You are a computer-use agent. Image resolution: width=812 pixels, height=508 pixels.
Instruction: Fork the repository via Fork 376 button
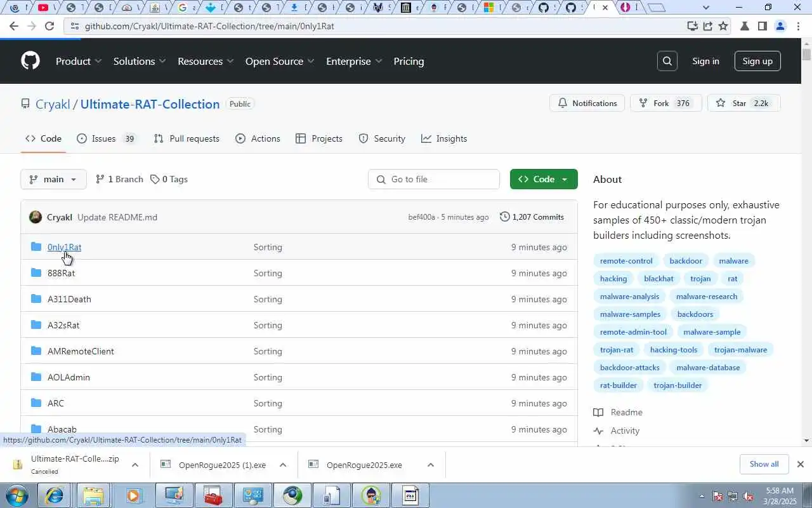665,103
